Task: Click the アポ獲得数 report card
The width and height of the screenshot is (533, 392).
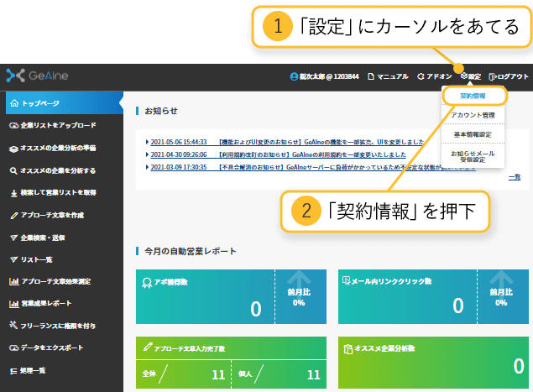Action: pos(231,296)
